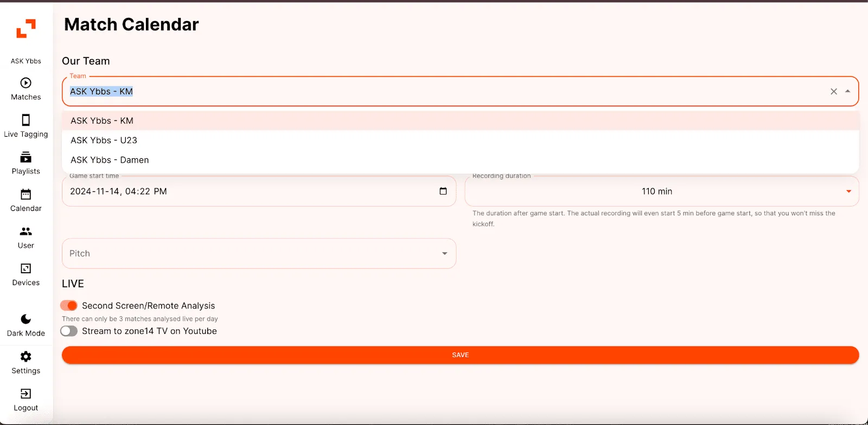Viewport: 868px width, 425px height.
Task: Open User management in sidebar
Action: (x=26, y=238)
